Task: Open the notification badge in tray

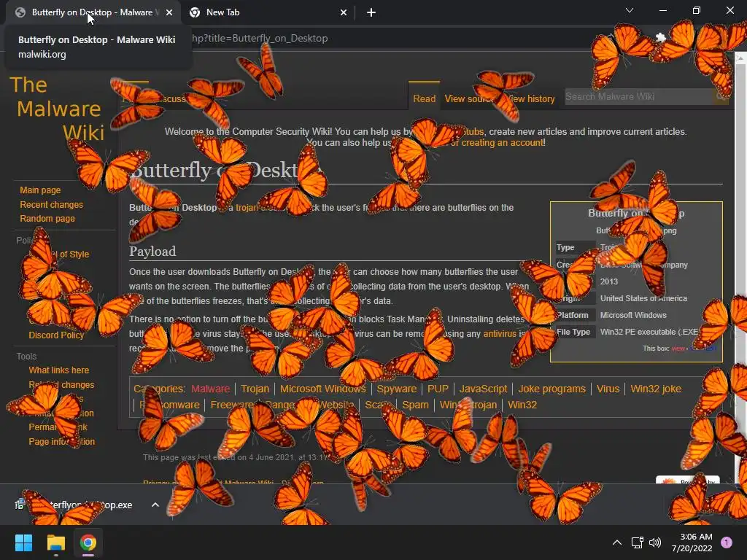Action: (x=727, y=542)
